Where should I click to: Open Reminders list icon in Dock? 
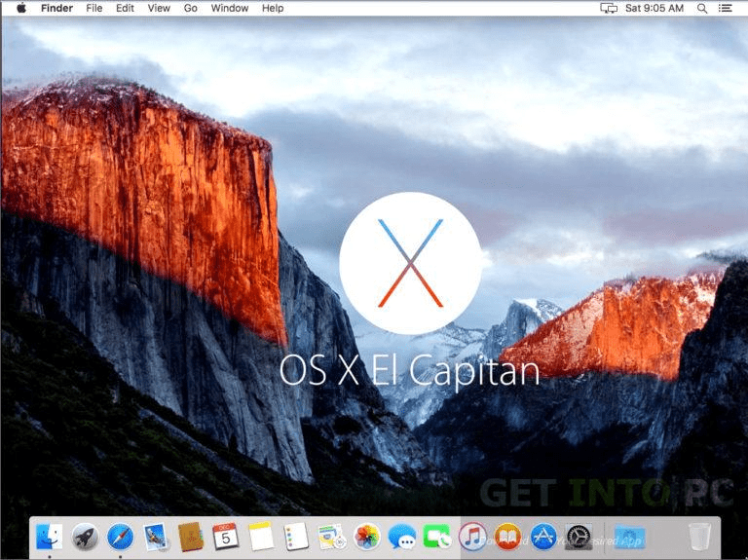[296, 537]
